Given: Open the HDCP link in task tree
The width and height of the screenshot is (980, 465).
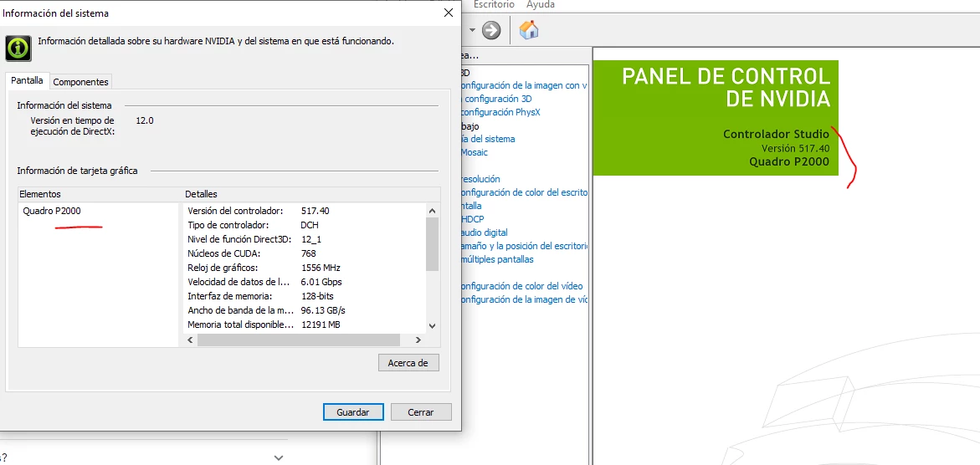Looking at the screenshot, I should coord(473,219).
